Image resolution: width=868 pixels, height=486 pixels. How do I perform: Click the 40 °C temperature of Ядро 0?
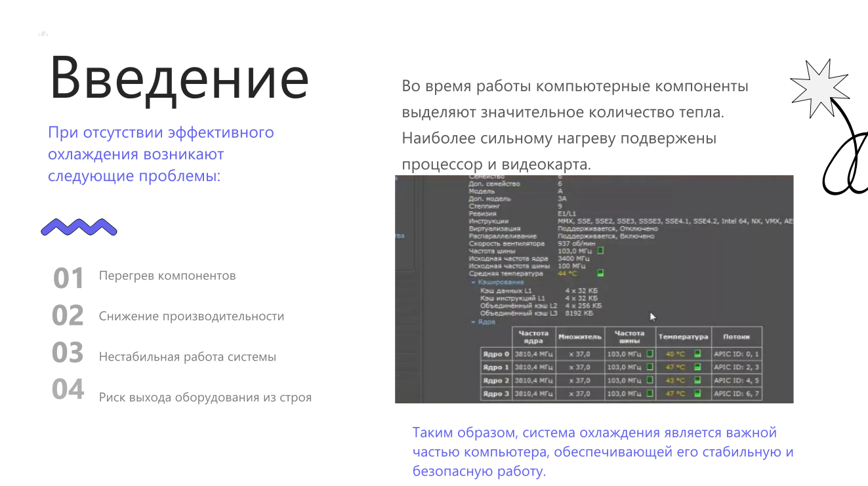click(675, 354)
